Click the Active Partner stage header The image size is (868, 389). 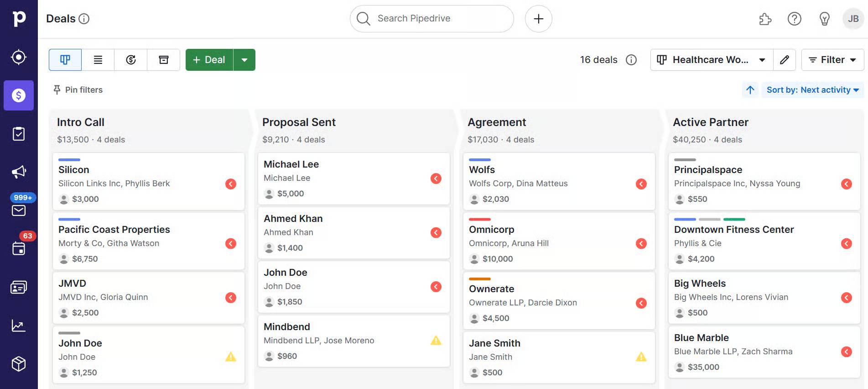711,122
